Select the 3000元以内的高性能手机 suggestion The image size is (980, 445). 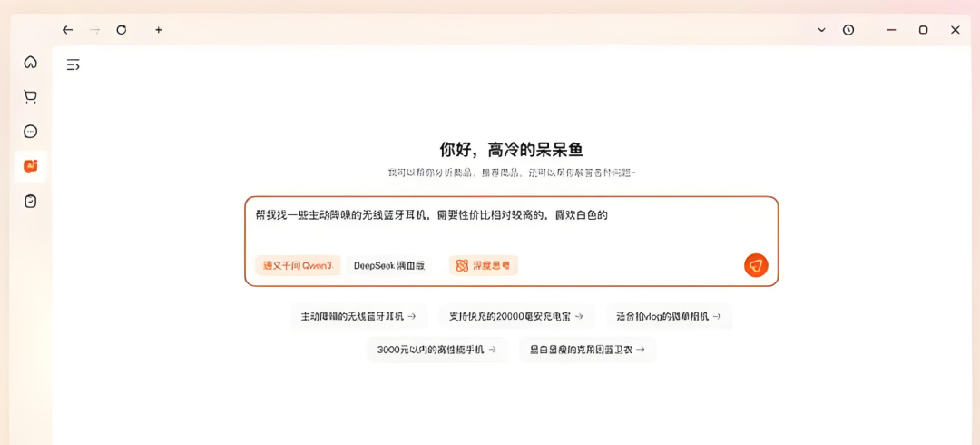coord(436,349)
